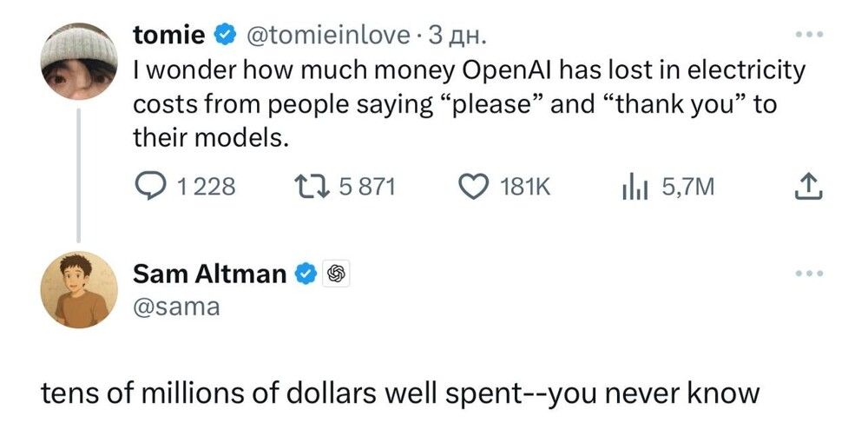Click the share upload icon

click(806, 186)
